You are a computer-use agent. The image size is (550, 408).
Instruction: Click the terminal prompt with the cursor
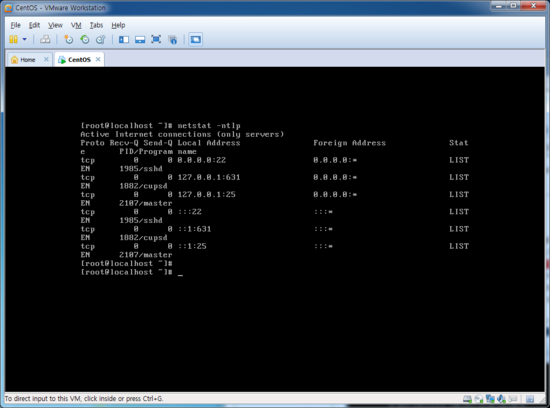[x=132, y=272]
